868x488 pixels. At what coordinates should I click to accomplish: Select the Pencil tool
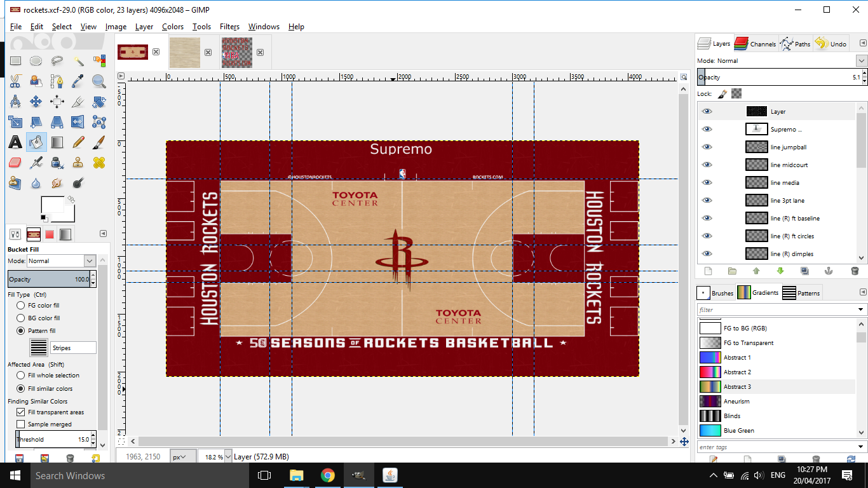click(78, 142)
